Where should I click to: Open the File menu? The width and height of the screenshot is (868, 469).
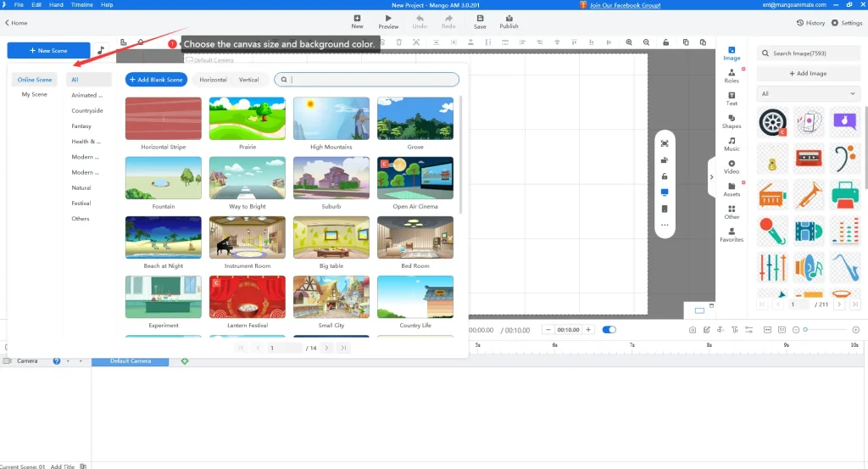click(x=19, y=4)
